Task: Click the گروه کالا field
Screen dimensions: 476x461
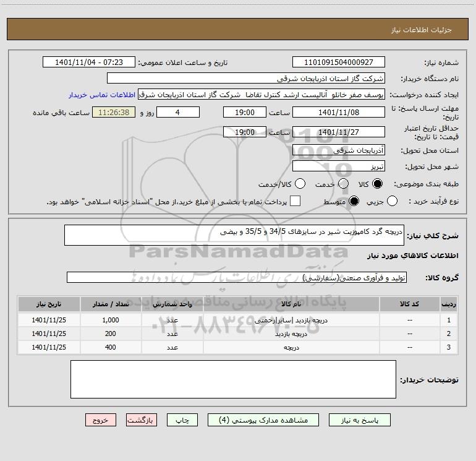Action: click(x=237, y=277)
